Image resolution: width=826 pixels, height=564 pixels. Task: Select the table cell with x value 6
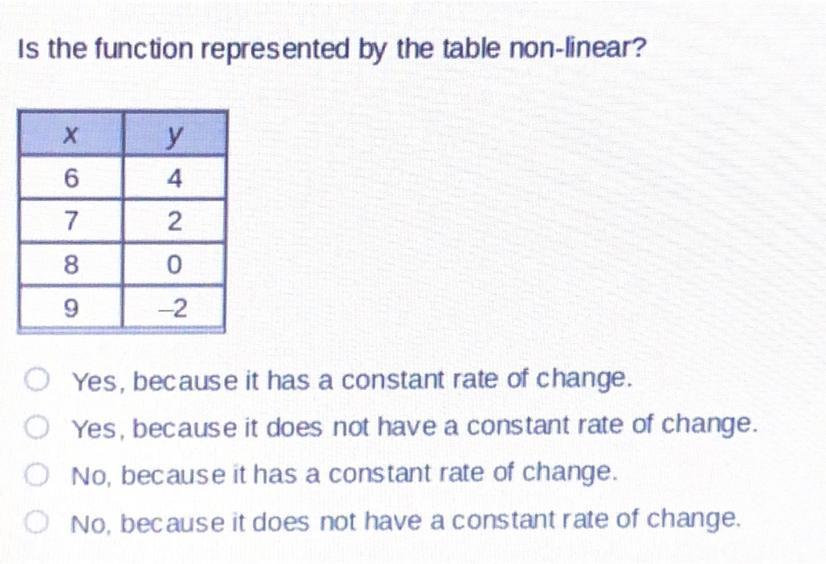70,180
